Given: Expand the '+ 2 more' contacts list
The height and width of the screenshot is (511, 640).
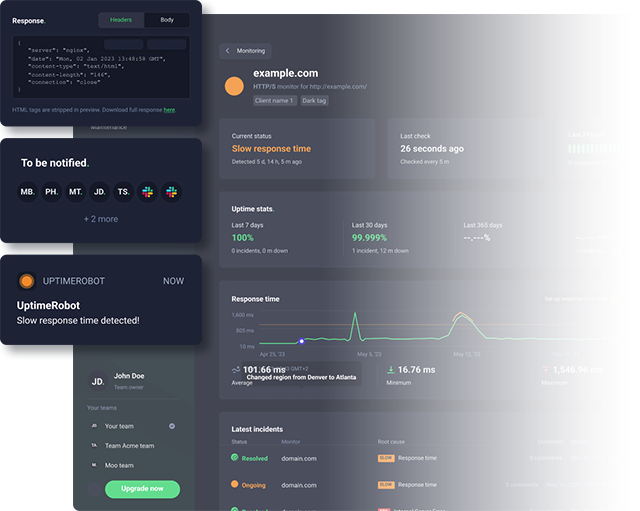Looking at the screenshot, I should (x=100, y=219).
